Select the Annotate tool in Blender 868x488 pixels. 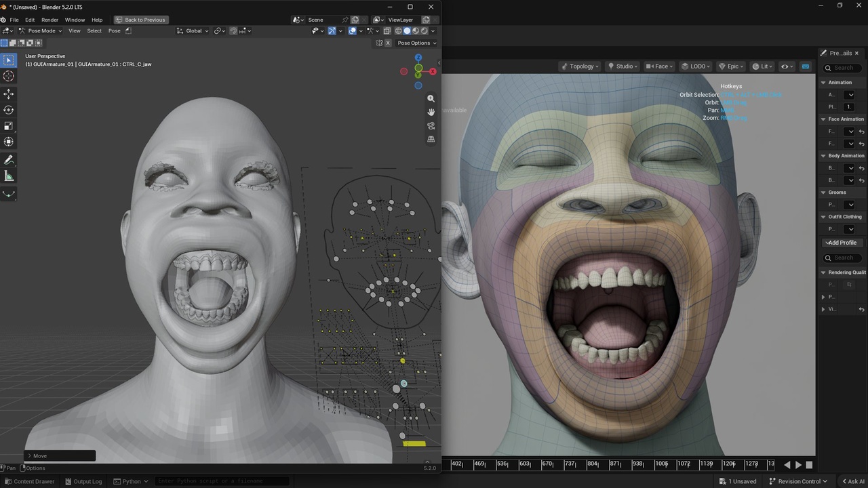click(9, 160)
